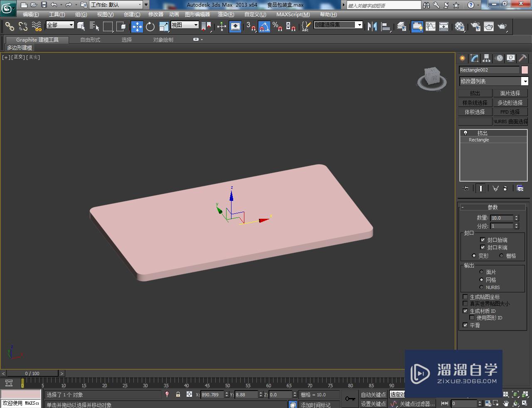Toggle the 挤出 modifier lightbulb visibility
Viewport: 532px width, 408px height.
(465, 133)
